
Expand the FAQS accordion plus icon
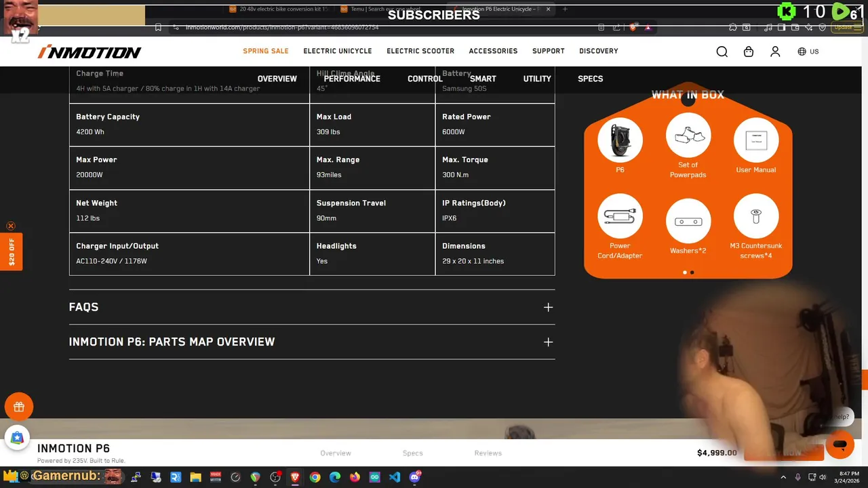pos(548,307)
